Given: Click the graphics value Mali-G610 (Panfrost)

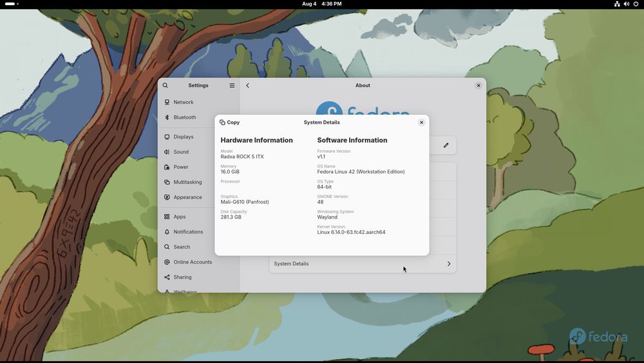Looking at the screenshot, I should [x=245, y=202].
